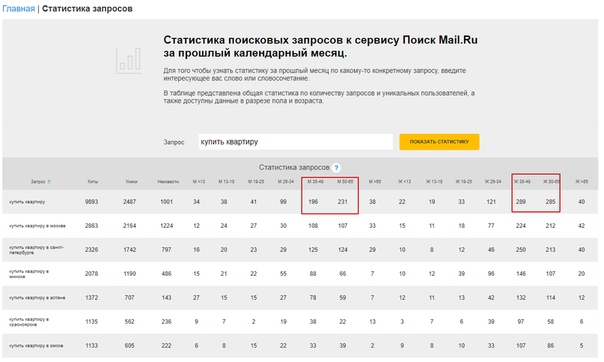The height and width of the screenshot is (362, 604).
Task: Click the М 19-25 column header
Action: point(256,182)
